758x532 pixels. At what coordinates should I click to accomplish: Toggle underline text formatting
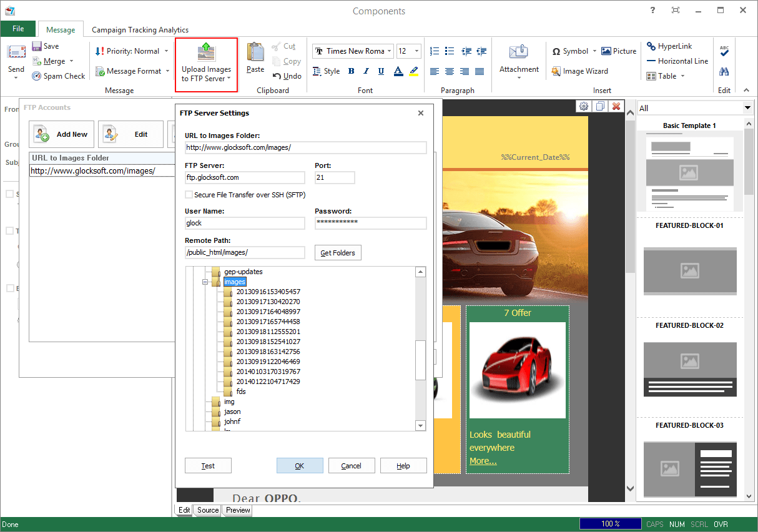pos(381,71)
